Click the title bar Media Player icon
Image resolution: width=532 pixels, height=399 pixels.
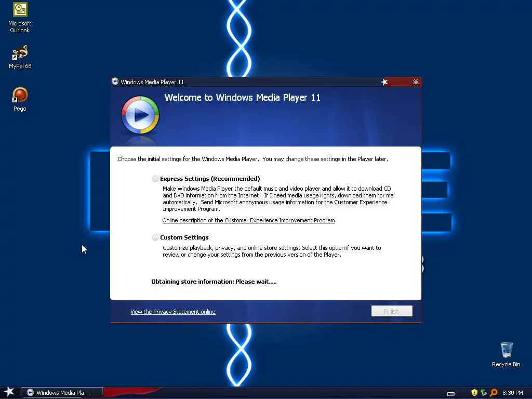point(115,82)
